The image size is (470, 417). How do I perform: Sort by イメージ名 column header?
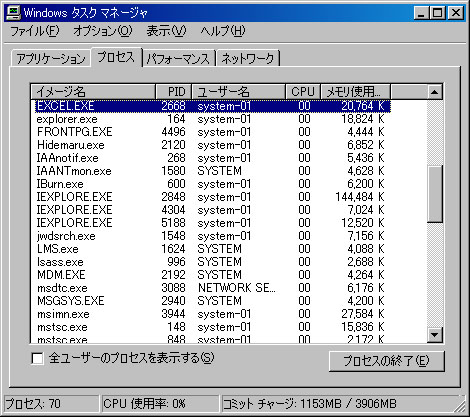pyautogui.click(x=93, y=92)
